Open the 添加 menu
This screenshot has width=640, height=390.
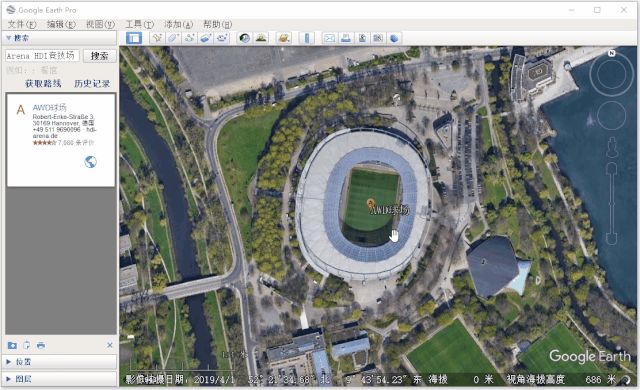point(178,24)
